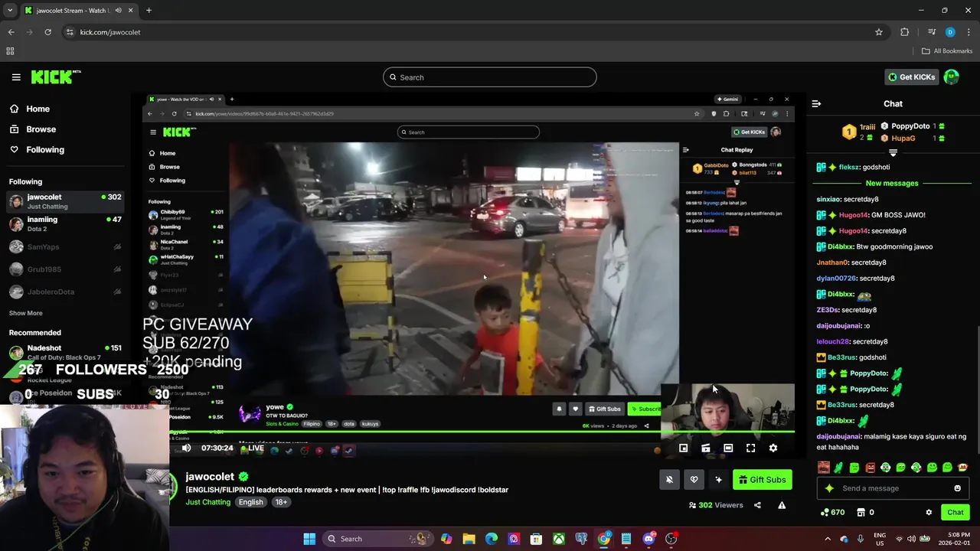The height and width of the screenshot is (551, 980).
Task: Open All Bookmarks folder
Action: (947, 51)
